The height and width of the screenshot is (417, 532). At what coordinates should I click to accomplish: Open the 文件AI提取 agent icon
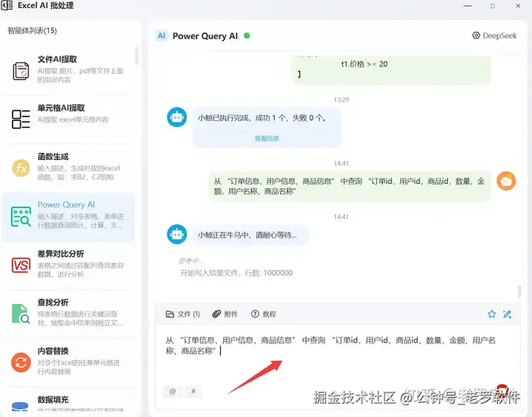click(x=21, y=71)
